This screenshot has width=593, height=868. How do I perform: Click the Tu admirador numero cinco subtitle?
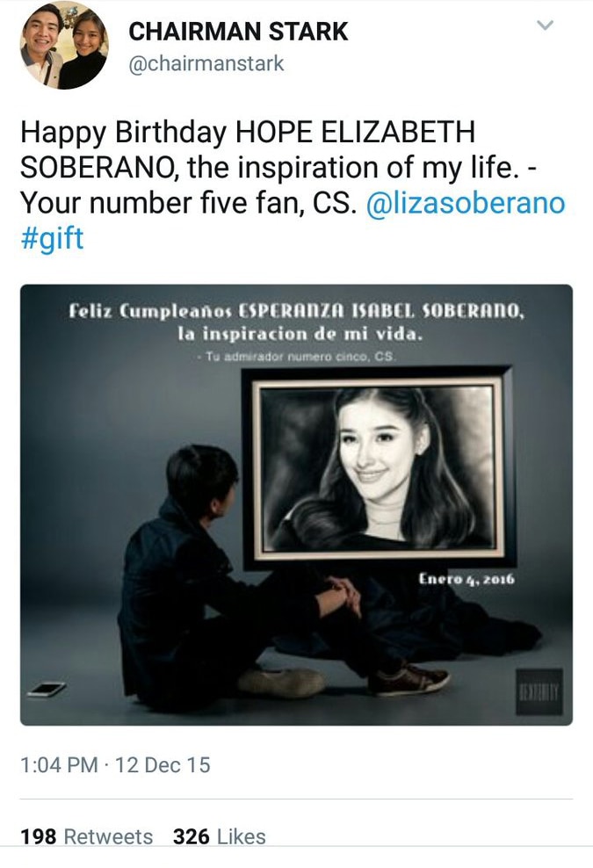pyautogui.click(x=297, y=357)
